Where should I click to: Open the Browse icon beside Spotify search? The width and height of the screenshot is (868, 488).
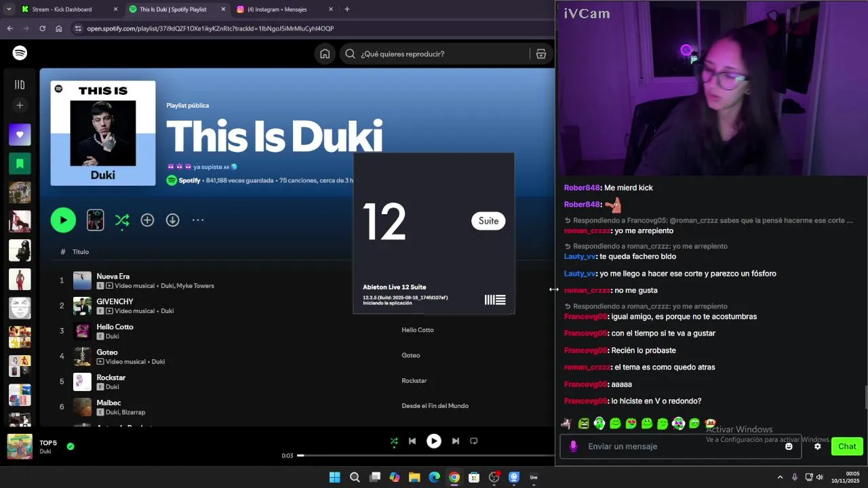(x=541, y=54)
